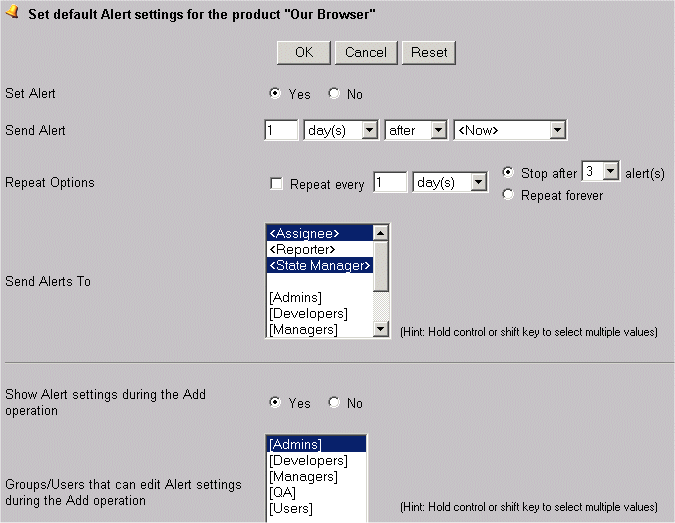675x523 pixels.
Task: Click the Reset button
Action: click(429, 52)
